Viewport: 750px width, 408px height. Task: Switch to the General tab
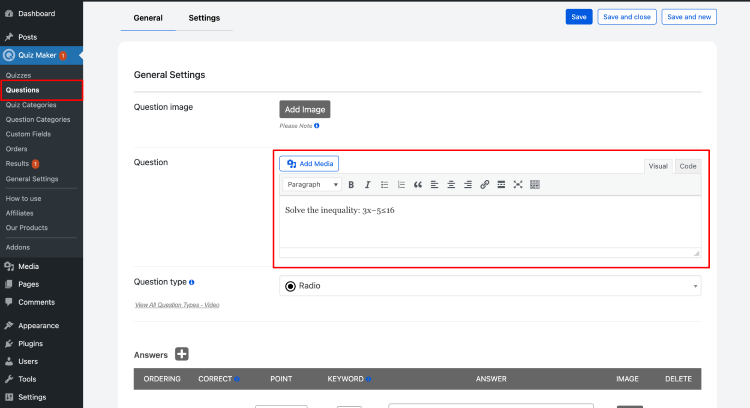point(148,18)
